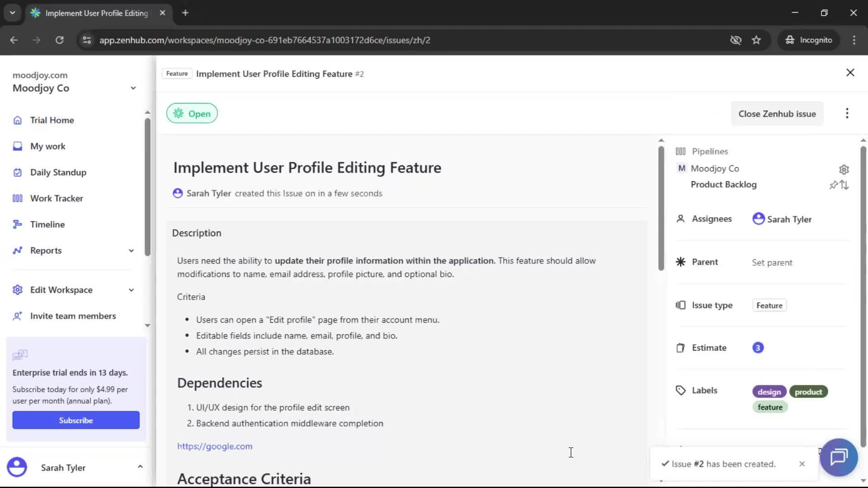Viewport: 868px width, 488px height.
Task: Click the design label swatch
Action: click(x=769, y=391)
